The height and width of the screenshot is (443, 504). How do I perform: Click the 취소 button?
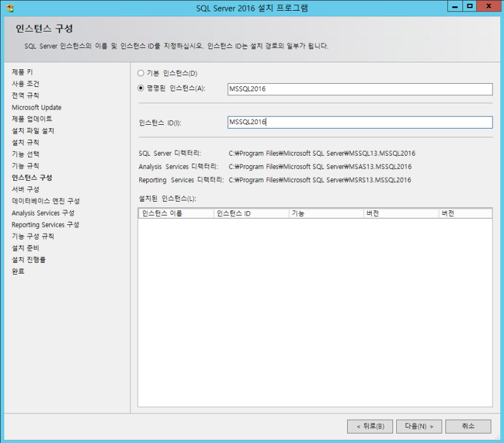pyautogui.click(x=467, y=426)
